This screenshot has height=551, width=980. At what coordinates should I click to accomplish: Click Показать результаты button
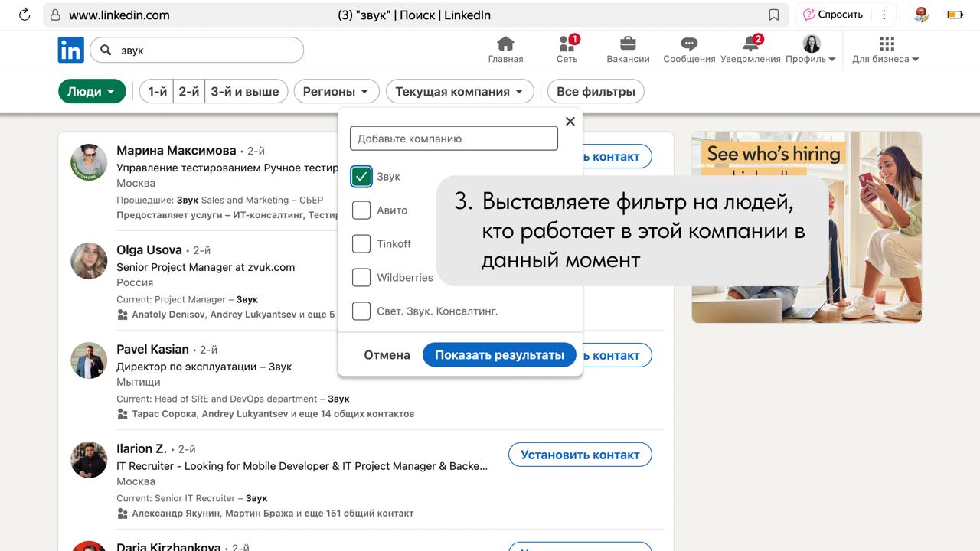[x=499, y=355]
